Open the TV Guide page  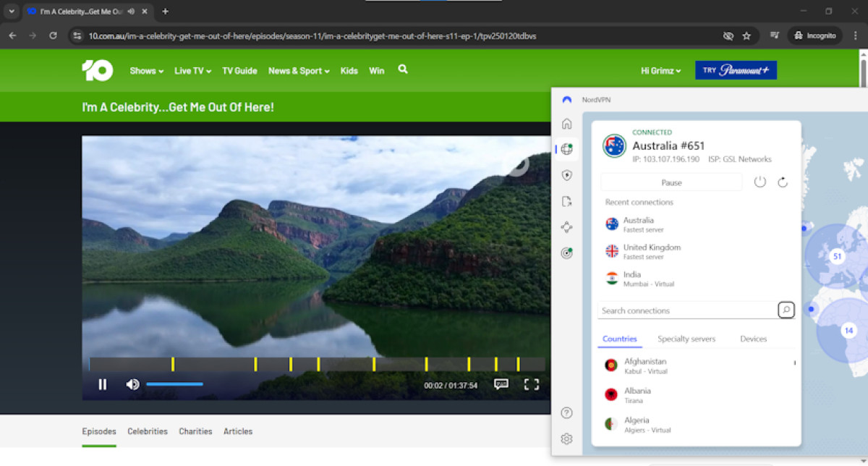click(239, 71)
